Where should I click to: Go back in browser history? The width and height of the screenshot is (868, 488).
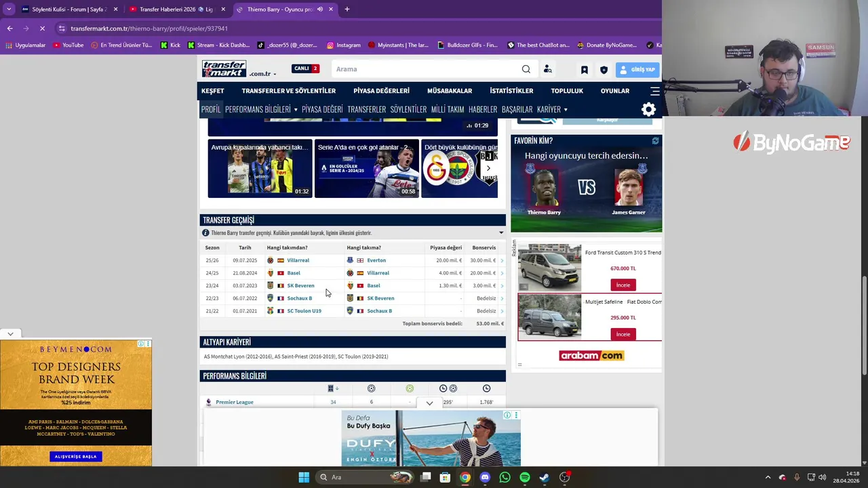pyautogui.click(x=9, y=28)
